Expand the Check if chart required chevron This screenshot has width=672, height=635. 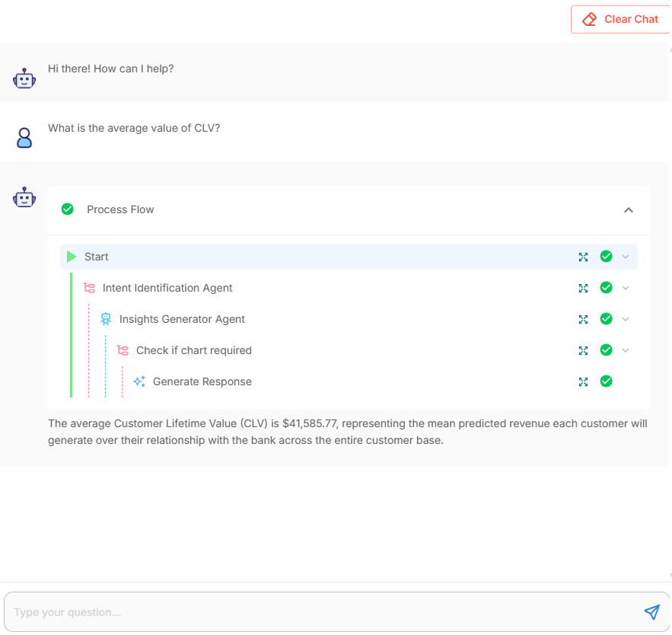click(626, 350)
